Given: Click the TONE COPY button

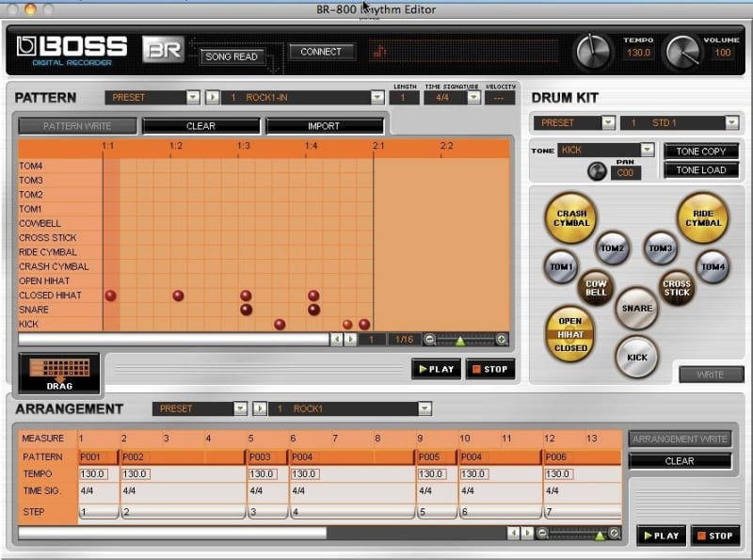Looking at the screenshot, I should (700, 152).
